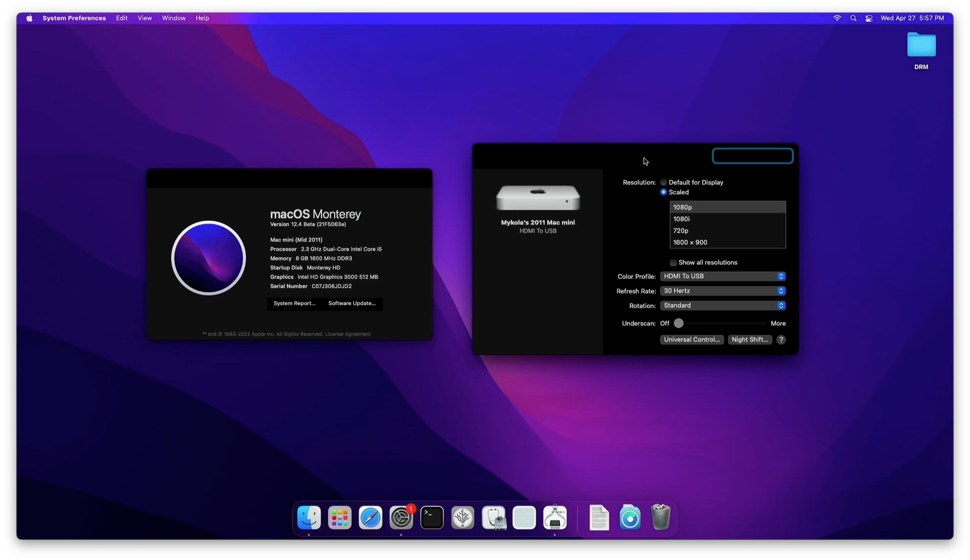Open the Refresh Rate dropdown
970x560 pixels.
coord(723,291)
